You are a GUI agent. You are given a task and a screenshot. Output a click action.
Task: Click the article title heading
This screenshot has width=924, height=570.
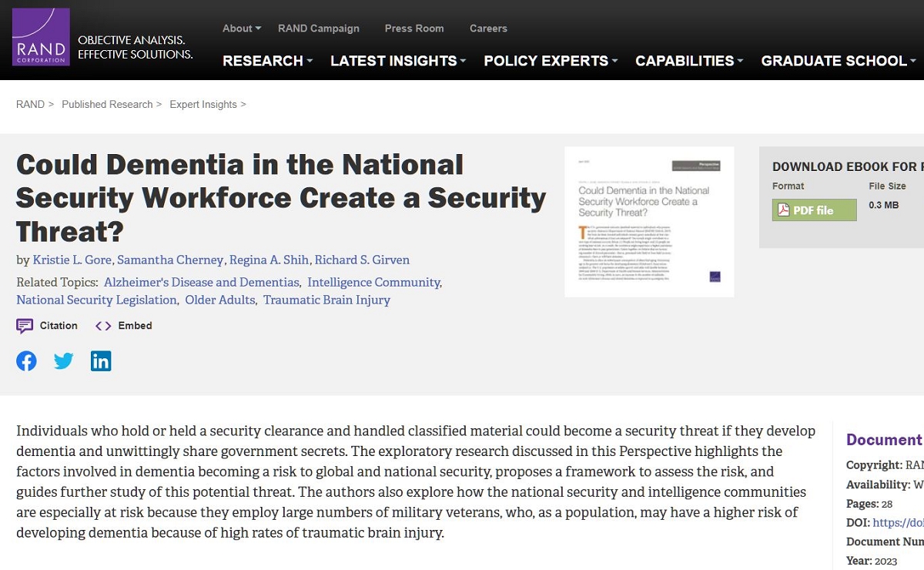pyautogui.click(x=281, y=197)
